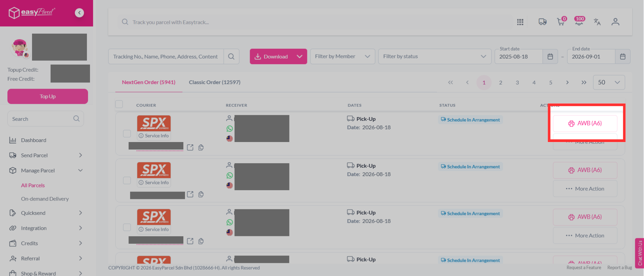Expand the Quicksend menu
The width and height of the screenshot is (644, 276).
[x=46, y=213]
